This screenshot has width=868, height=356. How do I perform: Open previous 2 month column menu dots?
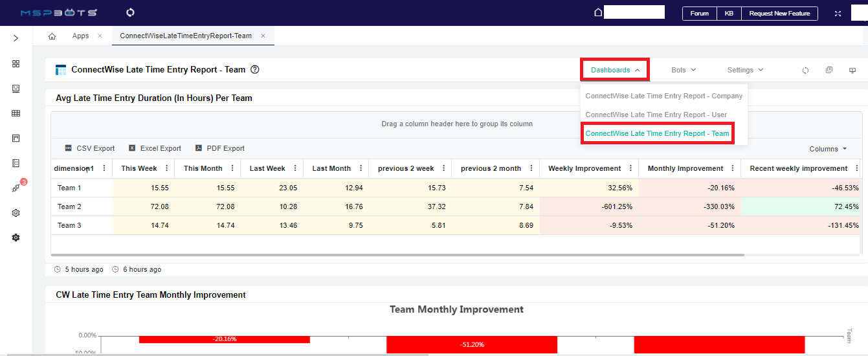(531, 168)
